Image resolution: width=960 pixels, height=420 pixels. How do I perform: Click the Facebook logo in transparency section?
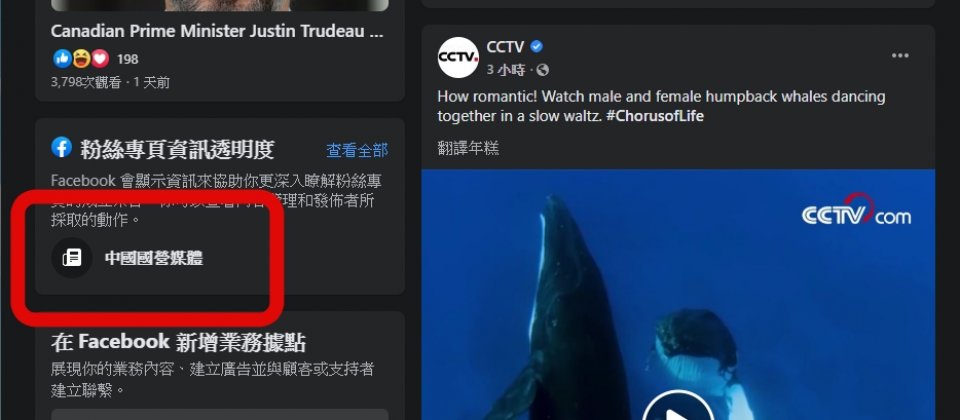(x=61, y=147)
